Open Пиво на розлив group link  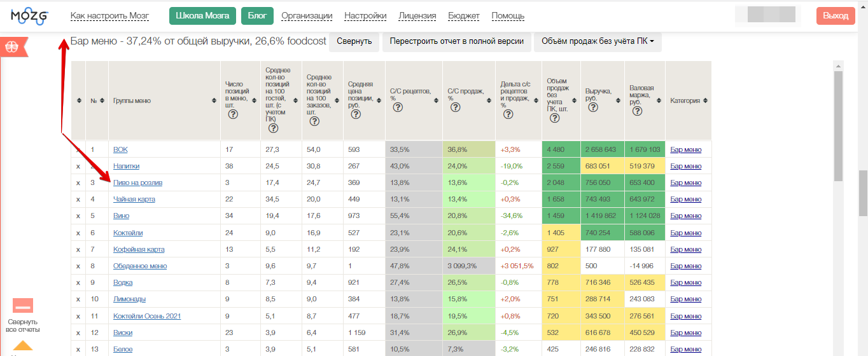coord(137,183)
